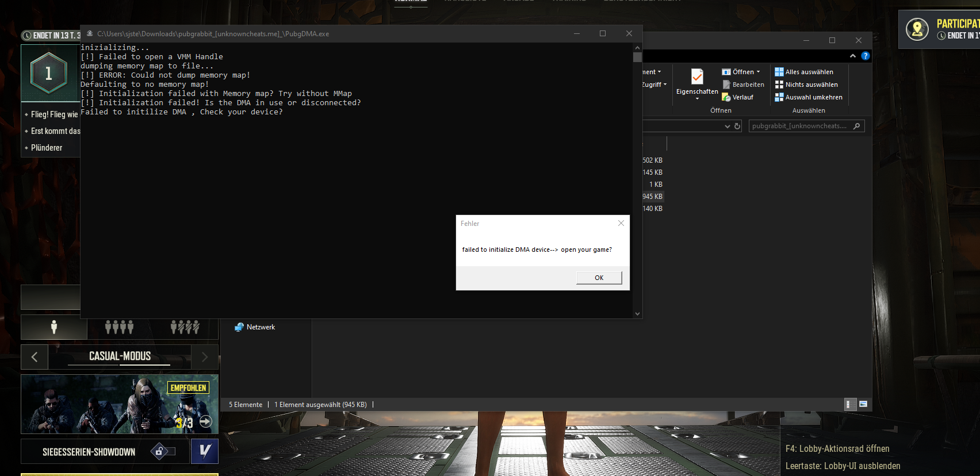
Task: Click the console window's scroll down arrow
Action: [637, 314]
